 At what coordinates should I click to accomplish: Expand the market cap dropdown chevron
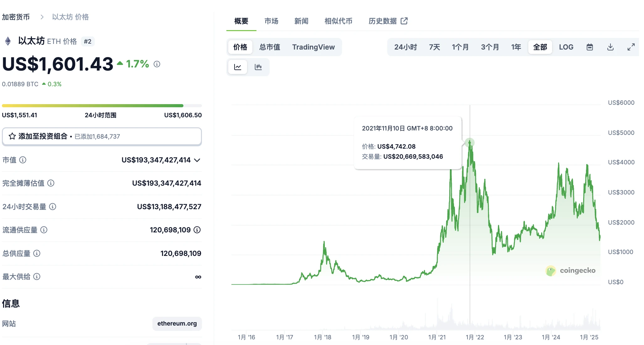[x=197, y=160]
